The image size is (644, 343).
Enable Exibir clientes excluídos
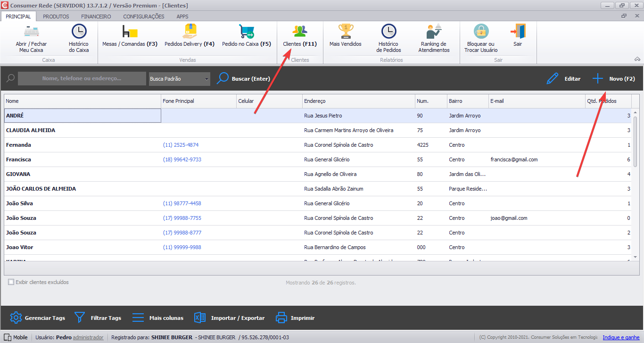pyautogui.click(x=10, y=282)
